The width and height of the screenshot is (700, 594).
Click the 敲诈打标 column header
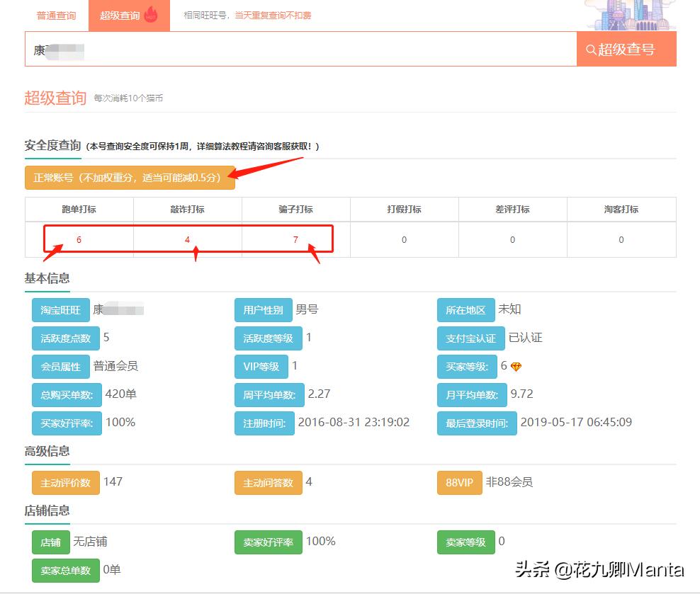coord(188,209)
